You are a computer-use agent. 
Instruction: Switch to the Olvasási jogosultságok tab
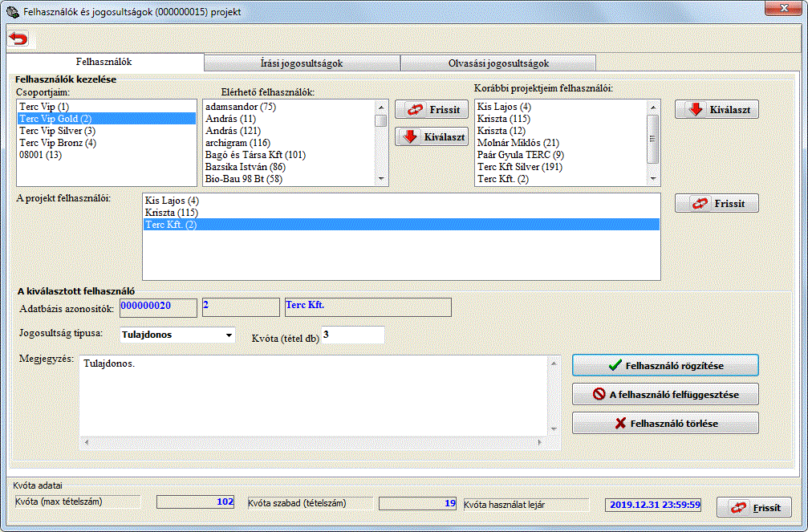(x=497, y=63)
